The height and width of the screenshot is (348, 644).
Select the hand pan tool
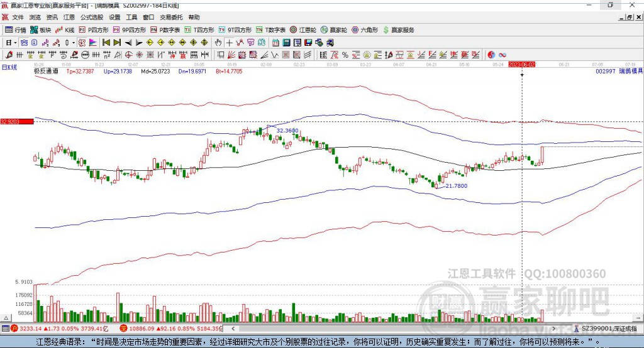pos(218,43)
